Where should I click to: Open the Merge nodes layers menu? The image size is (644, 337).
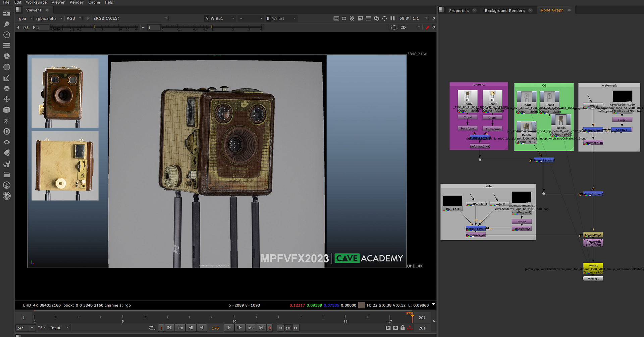7,89
